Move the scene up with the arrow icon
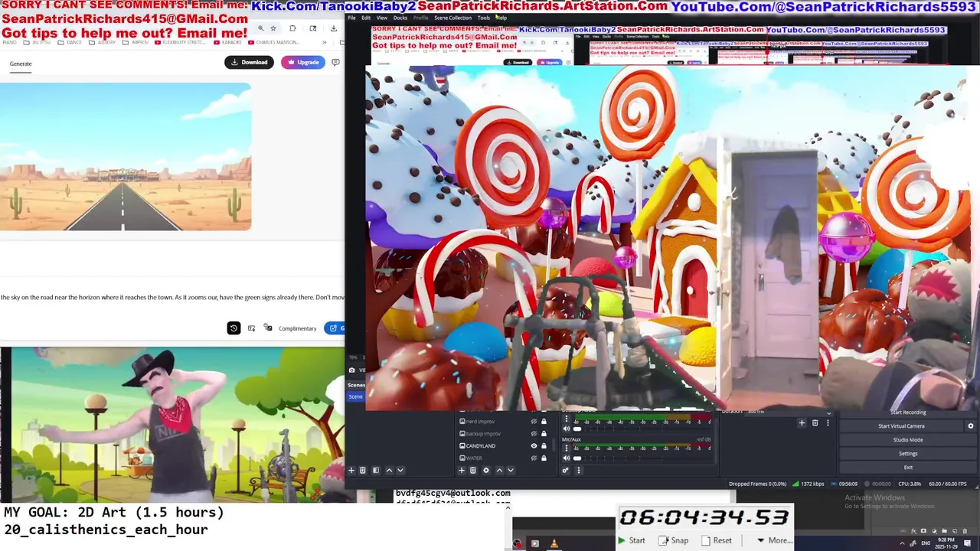 tap(389, 471)
